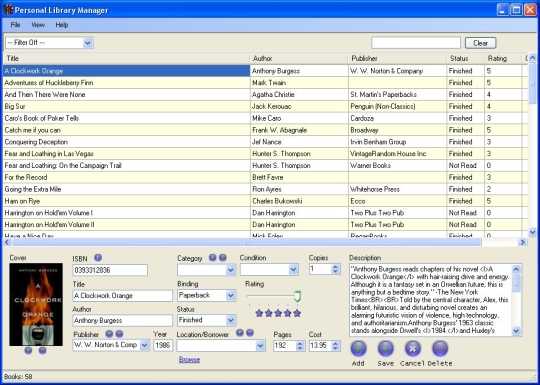
Task: Click the Rating slider handle
Action: click(x=298, y=296)
